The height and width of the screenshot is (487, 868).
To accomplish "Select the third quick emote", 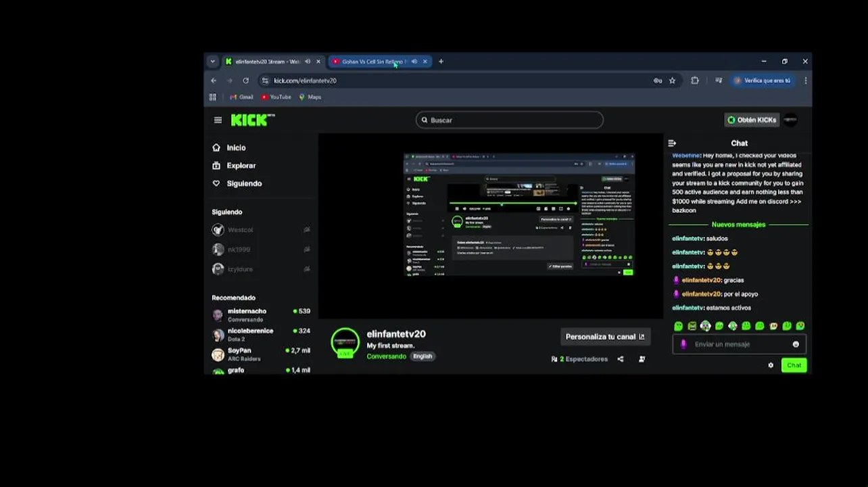I will [x=706, y=326].
